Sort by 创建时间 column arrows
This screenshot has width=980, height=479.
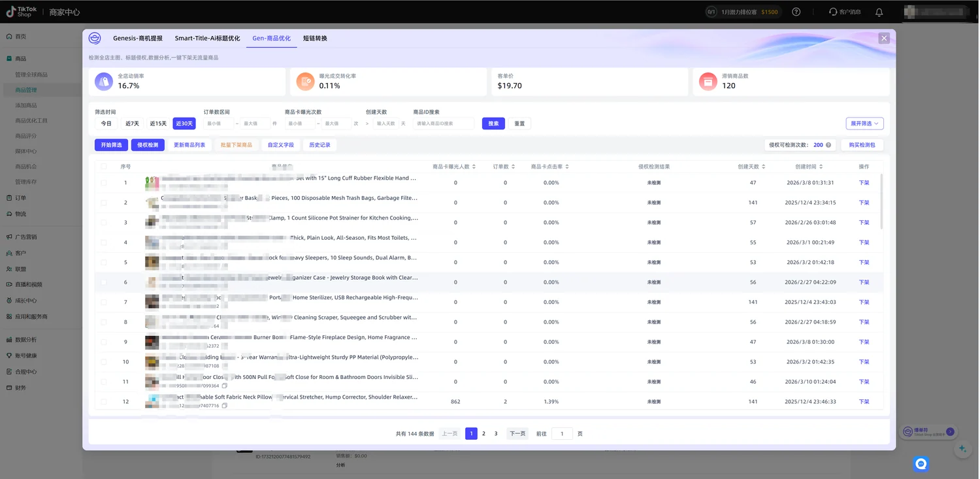click(821, 167)
